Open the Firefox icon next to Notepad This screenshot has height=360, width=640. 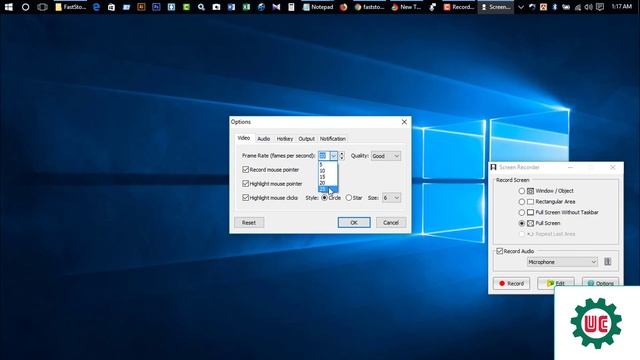coord(344,7)
